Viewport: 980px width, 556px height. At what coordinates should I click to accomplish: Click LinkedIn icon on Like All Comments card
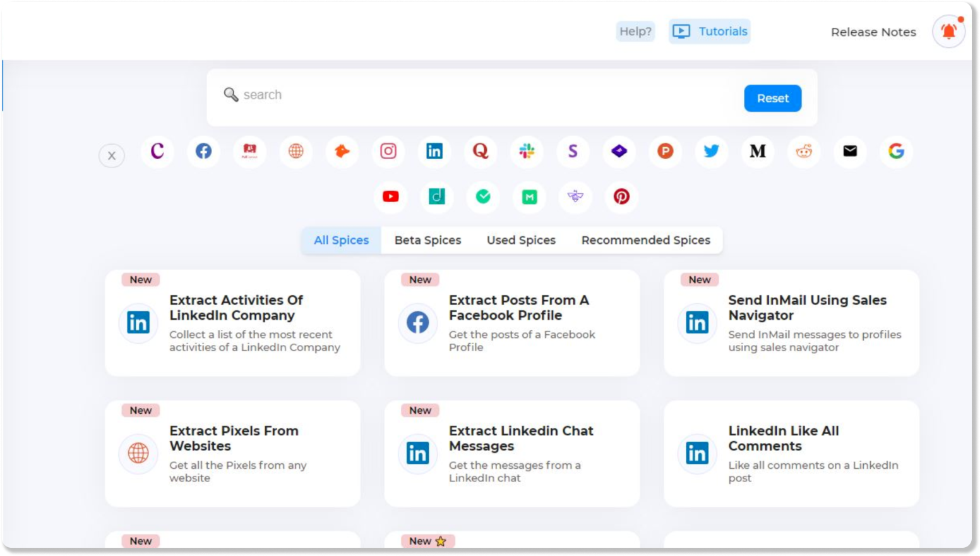(x=697, y=453)
